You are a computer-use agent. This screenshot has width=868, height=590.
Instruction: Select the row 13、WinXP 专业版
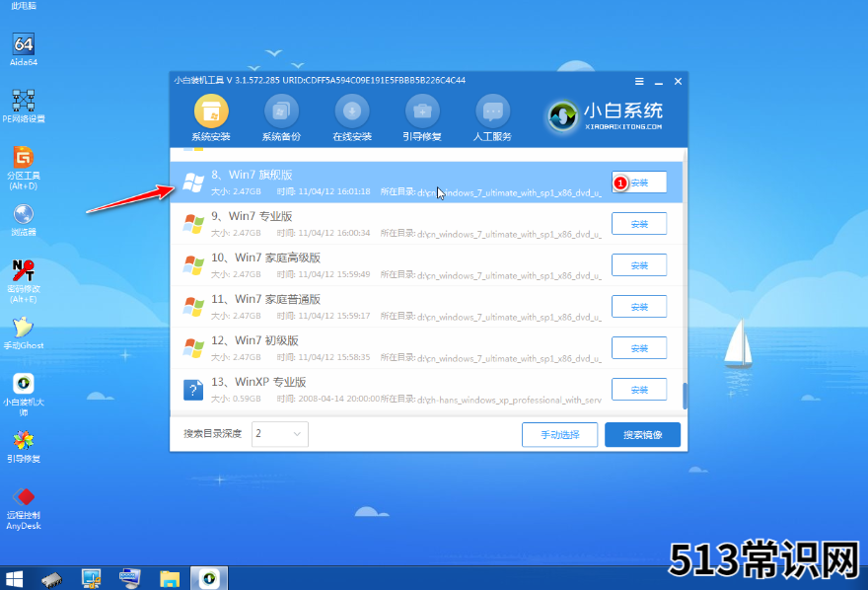426,390
